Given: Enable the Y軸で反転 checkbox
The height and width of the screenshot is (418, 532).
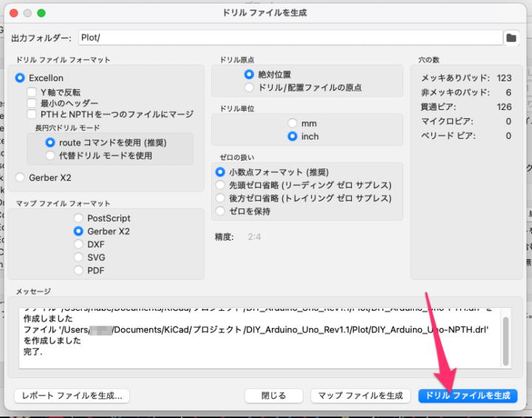Looking at the screenshot, I should click(33, 92).
